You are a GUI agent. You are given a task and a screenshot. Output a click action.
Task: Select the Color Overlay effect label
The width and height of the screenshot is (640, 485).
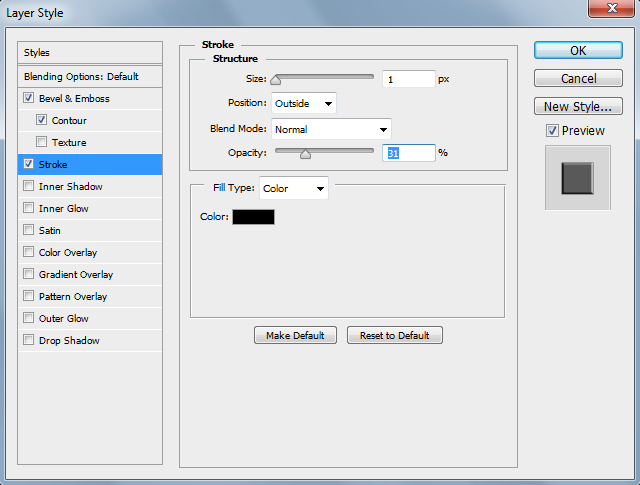point(68,253)
